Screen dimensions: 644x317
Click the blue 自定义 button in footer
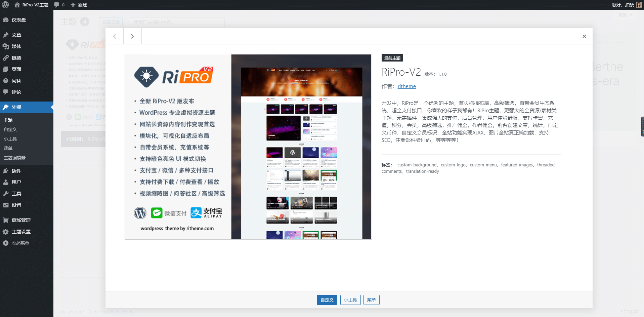(327, 300)
